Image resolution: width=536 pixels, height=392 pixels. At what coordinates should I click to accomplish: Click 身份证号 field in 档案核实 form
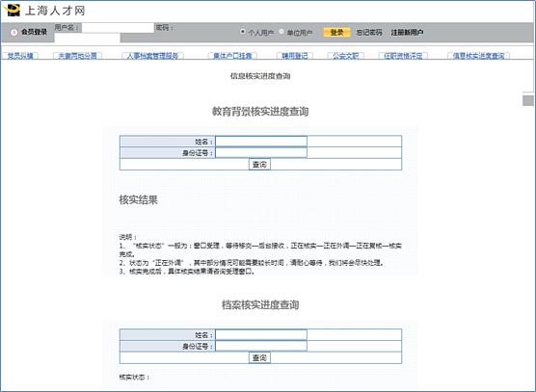pos(261,346)
